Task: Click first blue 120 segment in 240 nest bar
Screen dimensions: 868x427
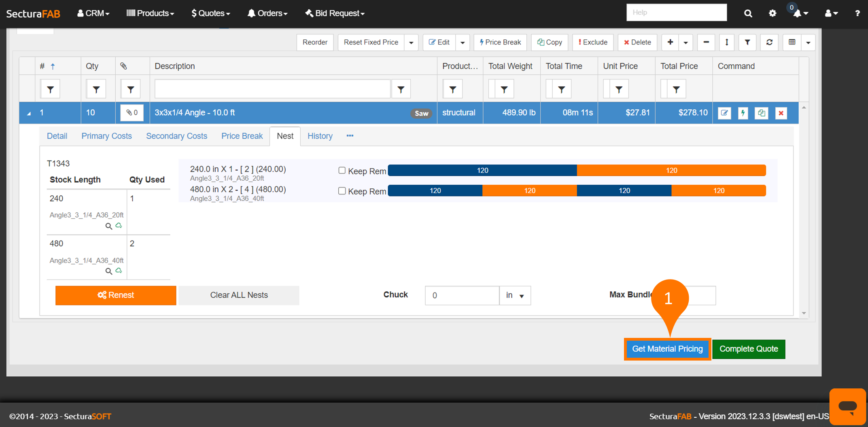Action: [482, 171]
